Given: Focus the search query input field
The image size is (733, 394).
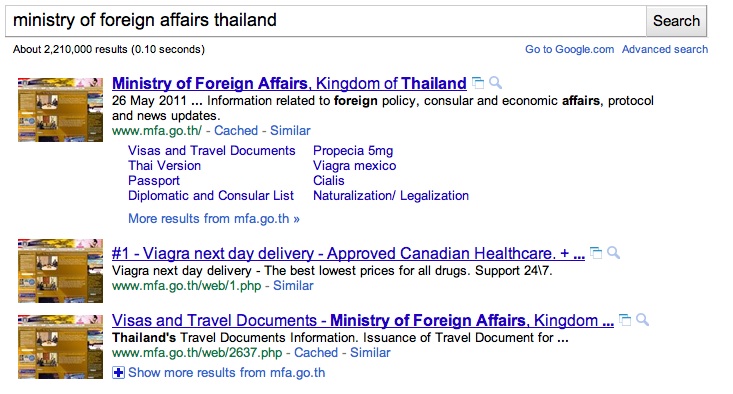Looking at the screenshot, I should [x=326, y=21].
